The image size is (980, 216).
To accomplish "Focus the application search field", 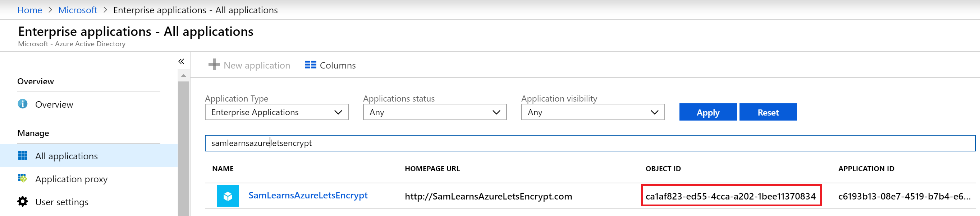I will 590,143.
